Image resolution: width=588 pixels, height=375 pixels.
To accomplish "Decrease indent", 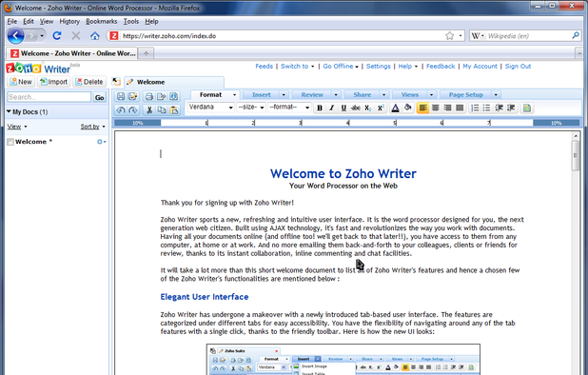I will click(x=500, y=108).
